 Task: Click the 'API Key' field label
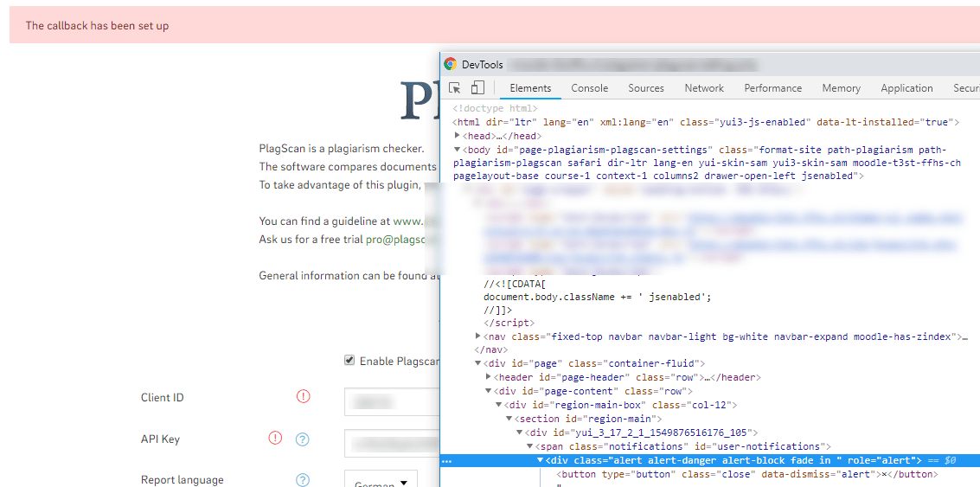pos(160,439)
